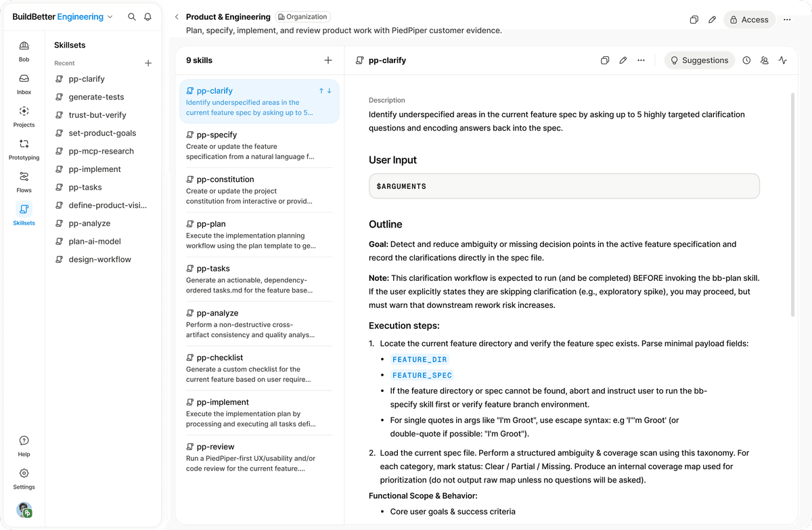Select pp-specify skill in list
Screen dimensions: 812x530
point(259,146)
